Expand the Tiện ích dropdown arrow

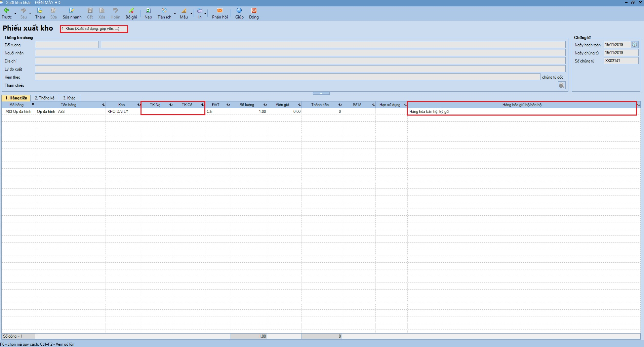tap(175, 13)
